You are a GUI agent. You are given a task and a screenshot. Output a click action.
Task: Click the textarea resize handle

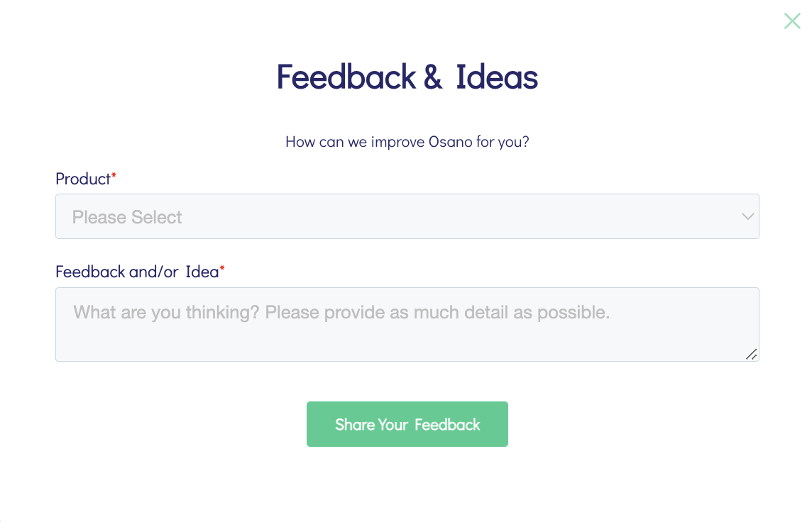click(x=751, y=354)
